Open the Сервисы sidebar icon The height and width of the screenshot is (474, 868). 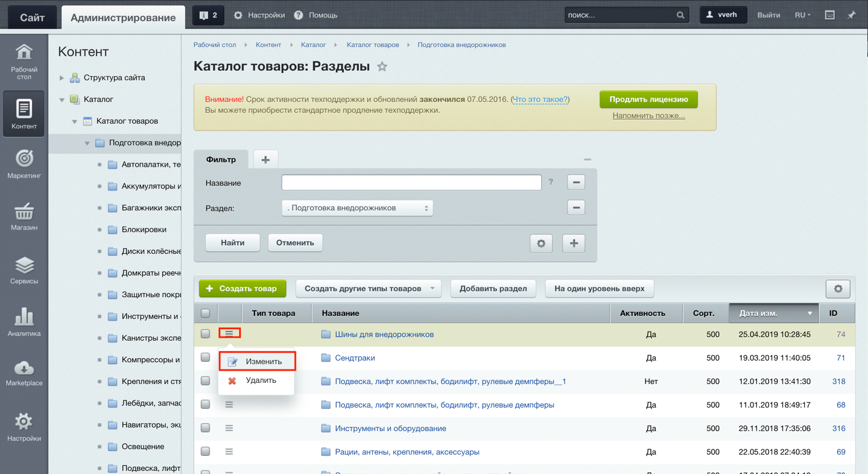click(24, 270)
